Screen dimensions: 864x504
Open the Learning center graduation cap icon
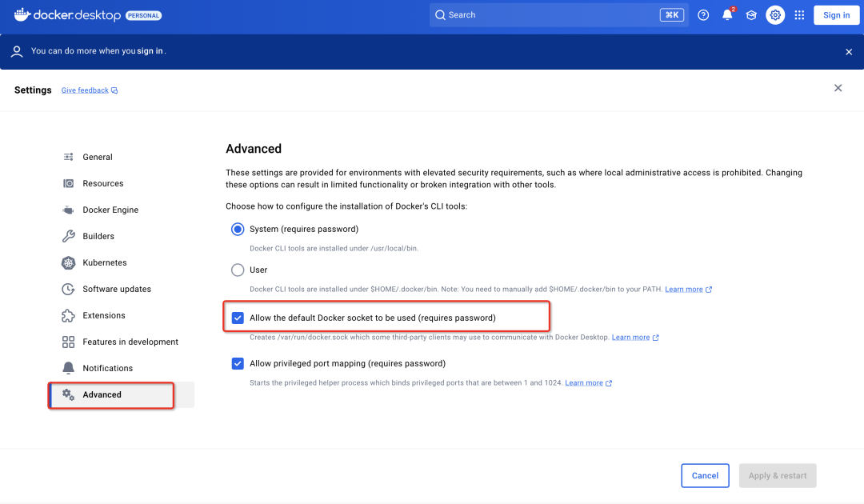click(x=751, y=15)
